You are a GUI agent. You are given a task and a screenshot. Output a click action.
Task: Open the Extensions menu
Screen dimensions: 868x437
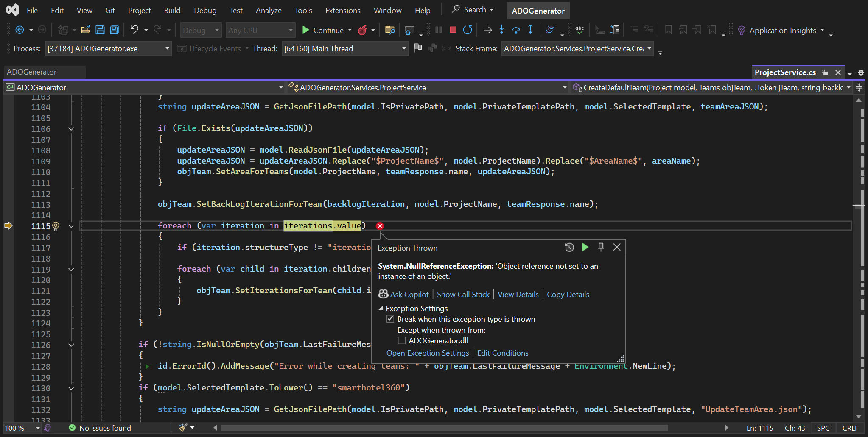coord(343,10)
